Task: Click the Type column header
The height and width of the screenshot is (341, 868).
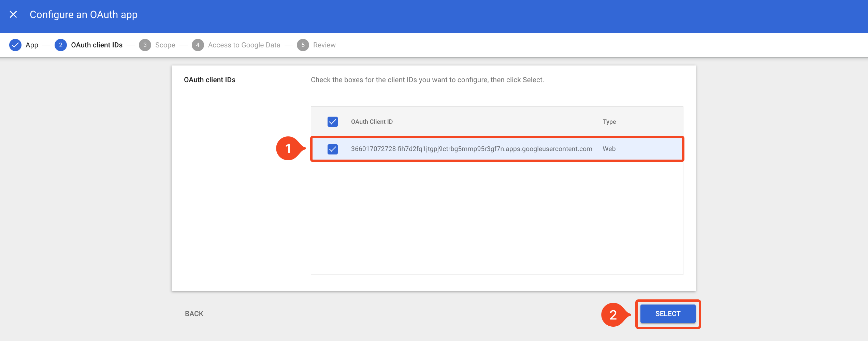Action: tap(609, 122)
